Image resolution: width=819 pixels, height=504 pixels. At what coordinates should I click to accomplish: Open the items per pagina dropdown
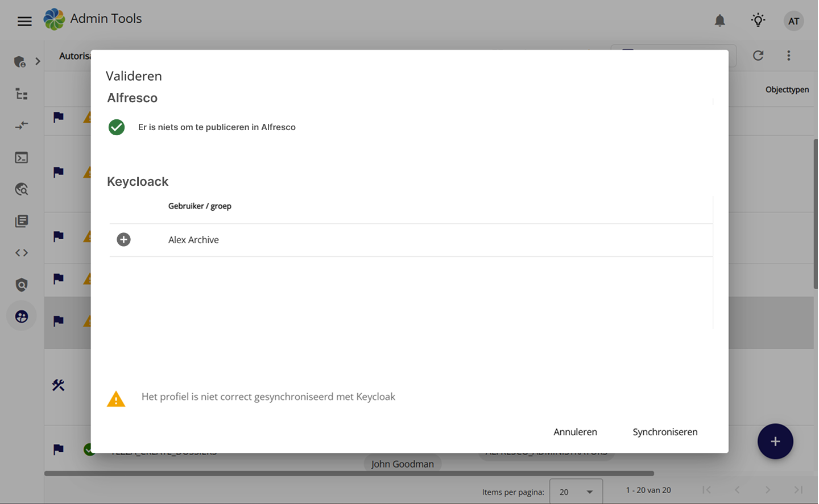click(x=576, y=492)
